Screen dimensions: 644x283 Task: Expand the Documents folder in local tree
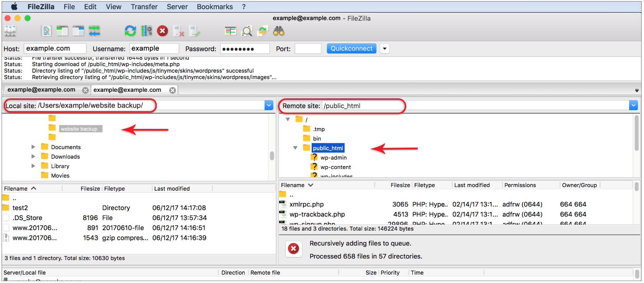click(x=33, y=147)
